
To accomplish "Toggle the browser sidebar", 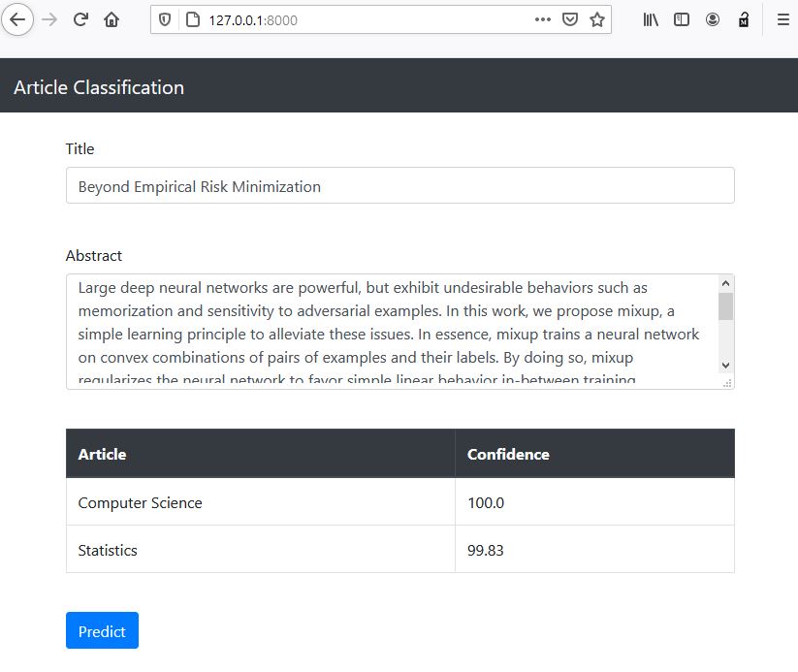I will (x=680, y=18).
